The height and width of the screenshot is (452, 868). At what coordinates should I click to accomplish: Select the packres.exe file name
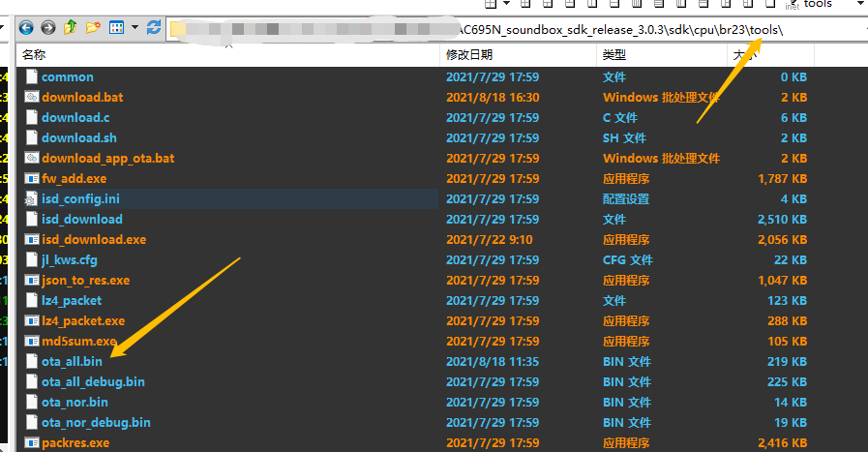pos(75,443)
